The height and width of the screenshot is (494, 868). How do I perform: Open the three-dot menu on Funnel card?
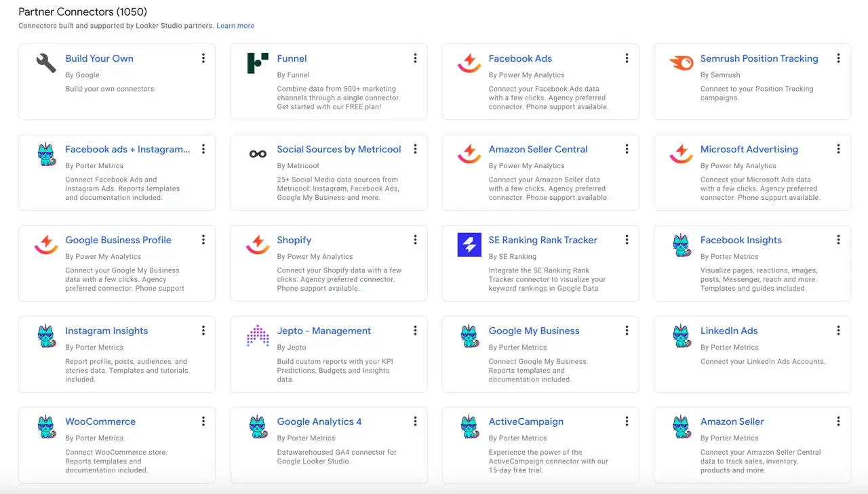tap(415, 58)
